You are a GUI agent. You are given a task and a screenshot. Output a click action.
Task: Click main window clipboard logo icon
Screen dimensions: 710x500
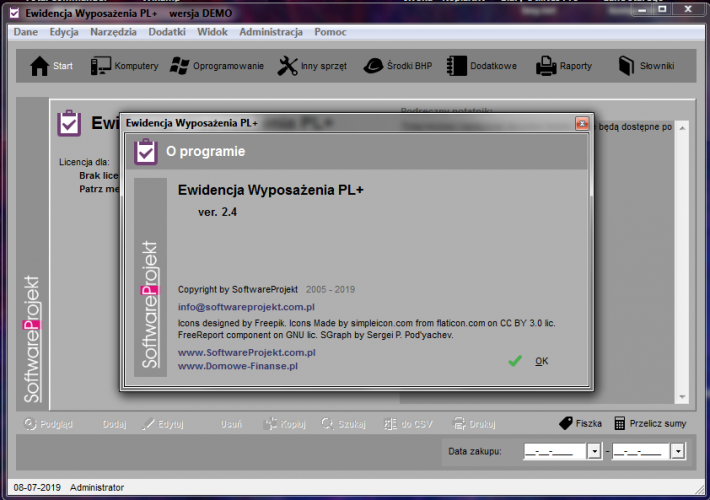(x=69, y=123)
